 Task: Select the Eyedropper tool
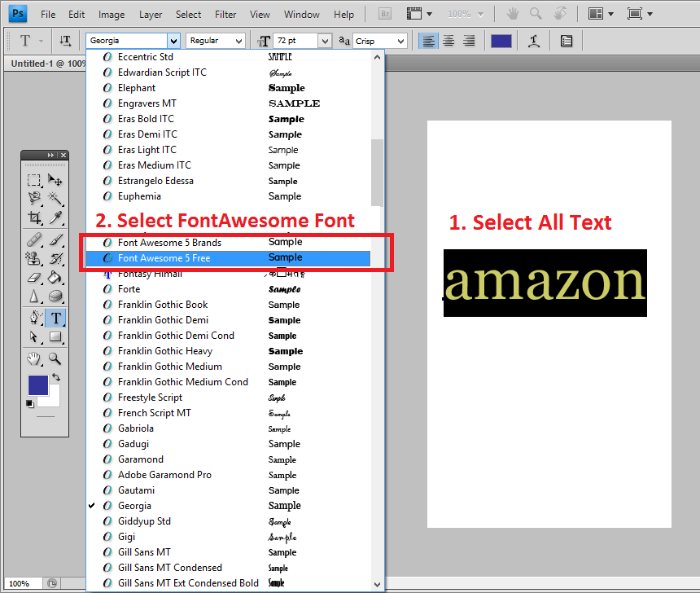pos(55,217)
